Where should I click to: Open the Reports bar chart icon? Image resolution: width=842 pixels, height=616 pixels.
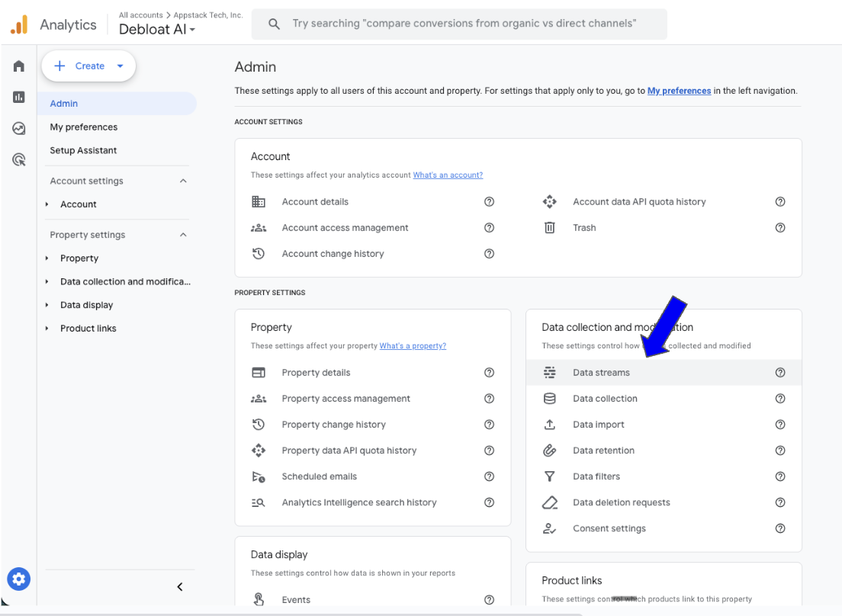[19, 98]
